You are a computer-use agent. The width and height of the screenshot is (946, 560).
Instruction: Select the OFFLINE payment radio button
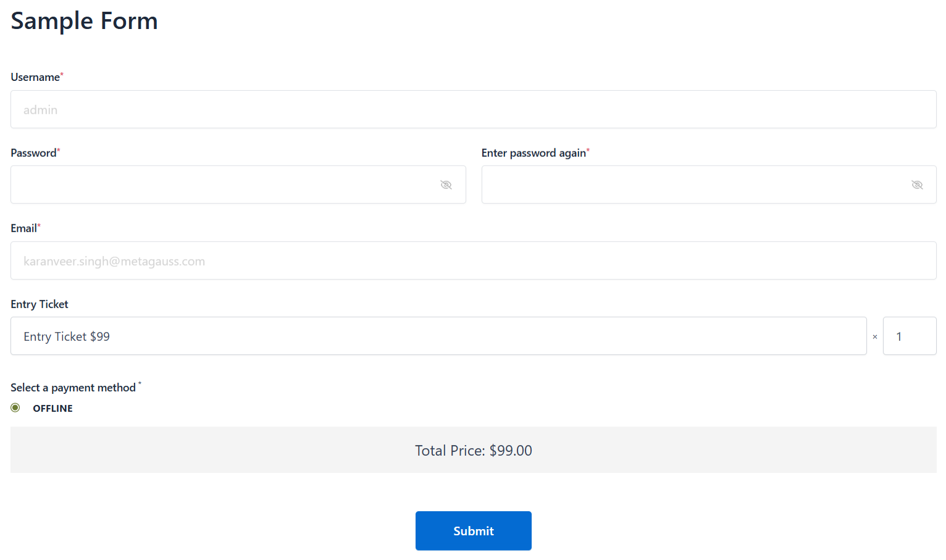[15, 407]
